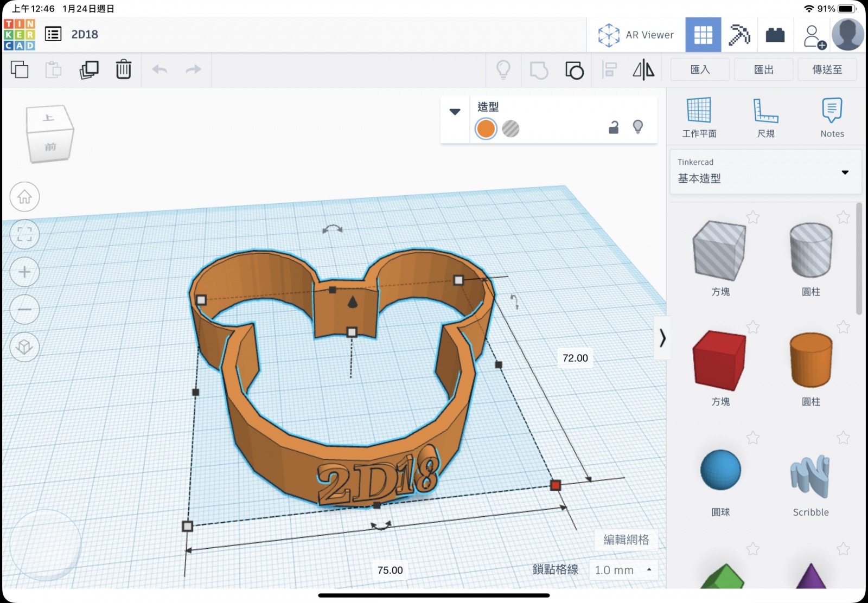Add a Notes annotation

832,118
